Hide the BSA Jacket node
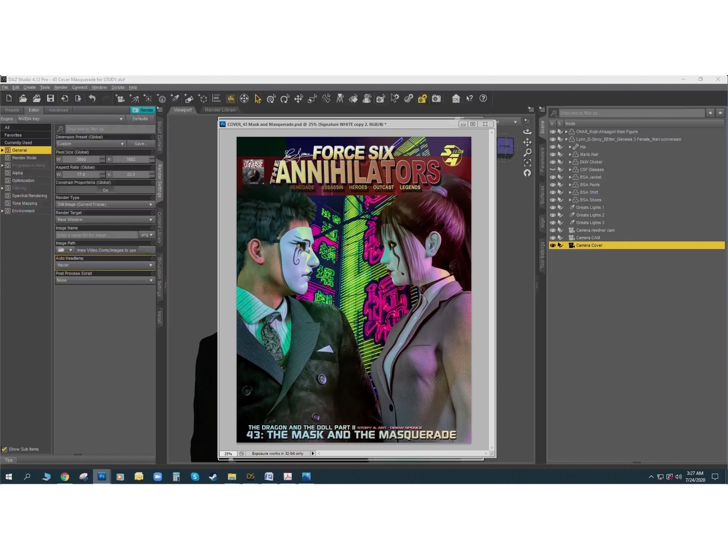Viewport: 728px width, 560px height. [x=553, y=177]
